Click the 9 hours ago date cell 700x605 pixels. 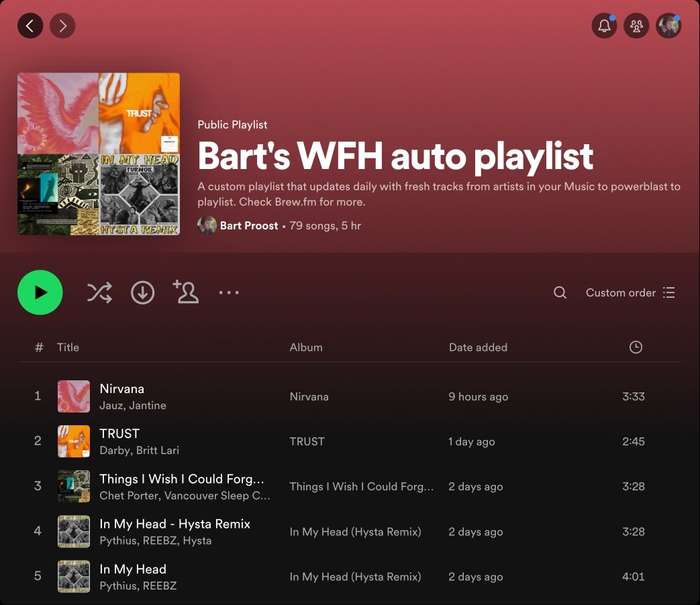click(x=478, y=396)
